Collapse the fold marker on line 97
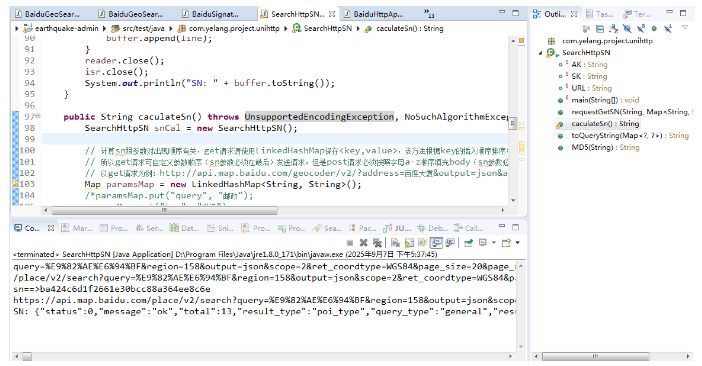Viewport: 702px width, 366px height. click(38, 116)
